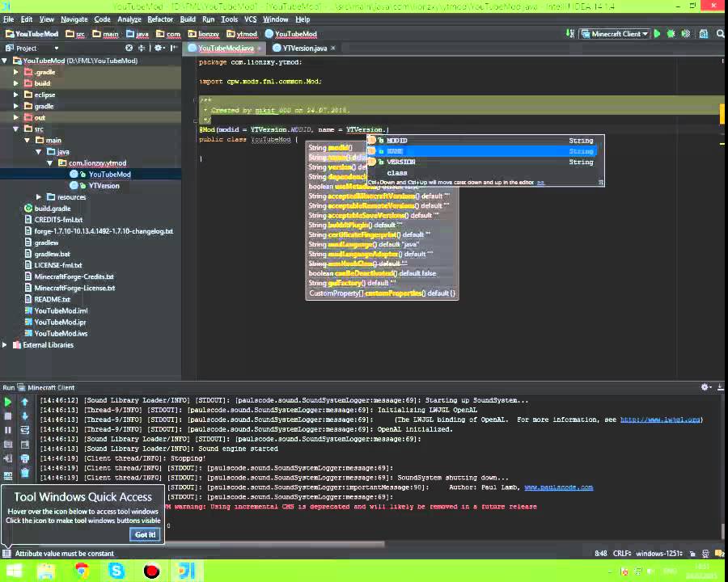Open Minecraft Client run configuration dropdown

point(615,34)
